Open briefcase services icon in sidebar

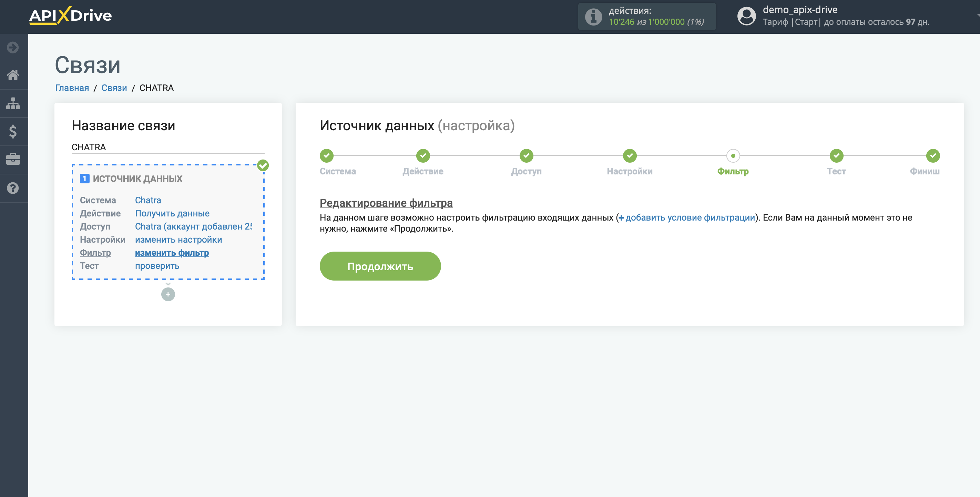pyautogui.click(x=13, y=159)
